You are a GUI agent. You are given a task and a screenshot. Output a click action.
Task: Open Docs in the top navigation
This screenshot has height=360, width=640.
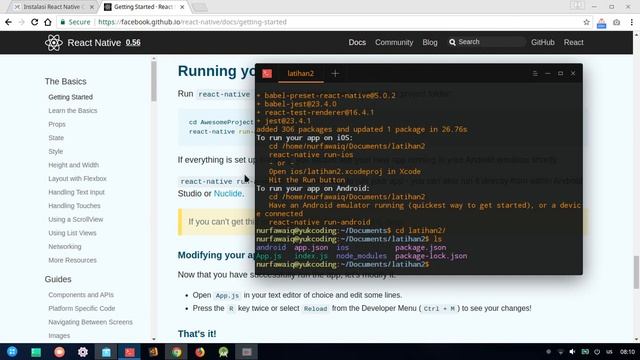357,42
